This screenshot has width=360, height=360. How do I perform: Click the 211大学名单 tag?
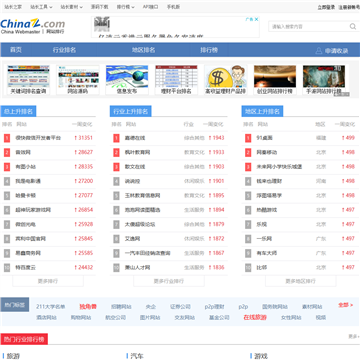[x=51, y=307]
